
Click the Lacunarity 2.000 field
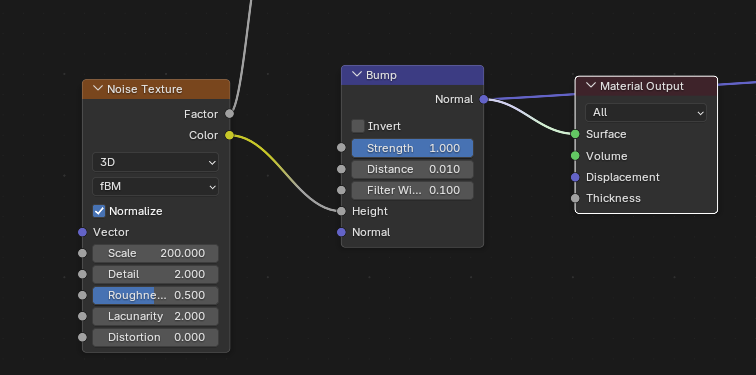pyautogui.click(x=155, y=316)
